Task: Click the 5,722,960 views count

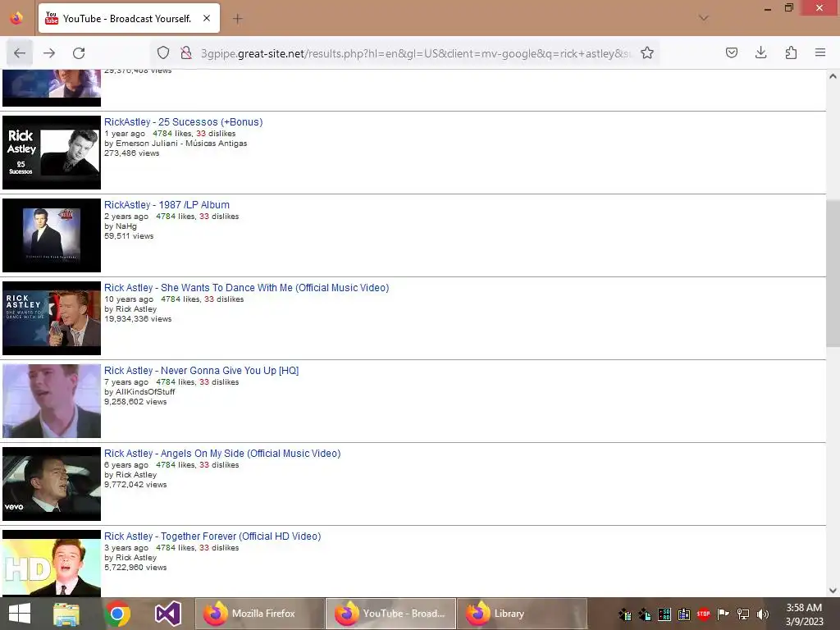Action: tap(135, 568)
